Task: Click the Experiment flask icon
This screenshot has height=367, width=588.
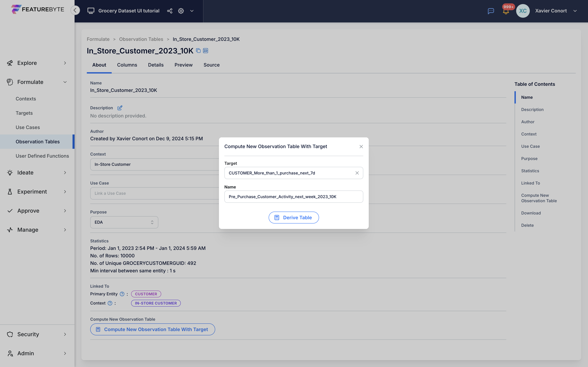Action: coord(10,192)
